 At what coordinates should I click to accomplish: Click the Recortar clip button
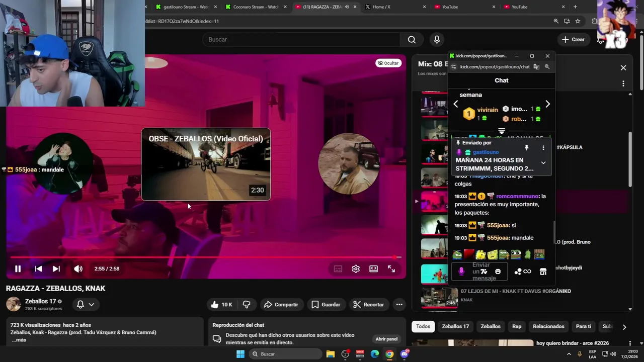point(368,305)
